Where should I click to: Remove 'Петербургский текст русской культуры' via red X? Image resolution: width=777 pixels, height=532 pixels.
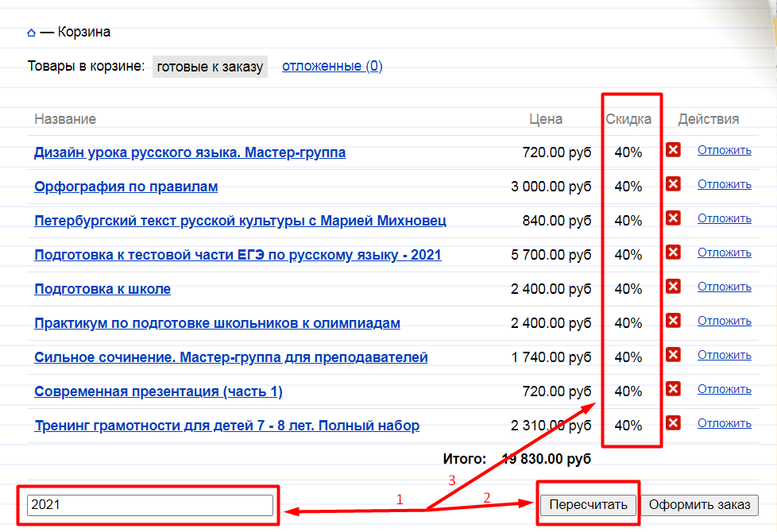click(x=673, y=218)
